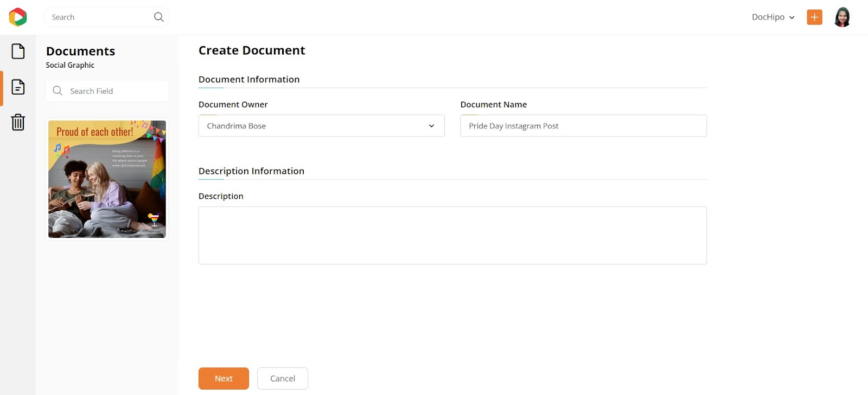Click the Search Field magnifier icon
The height and width of the screenshot is (395, 868).
[x=58, y=90]
